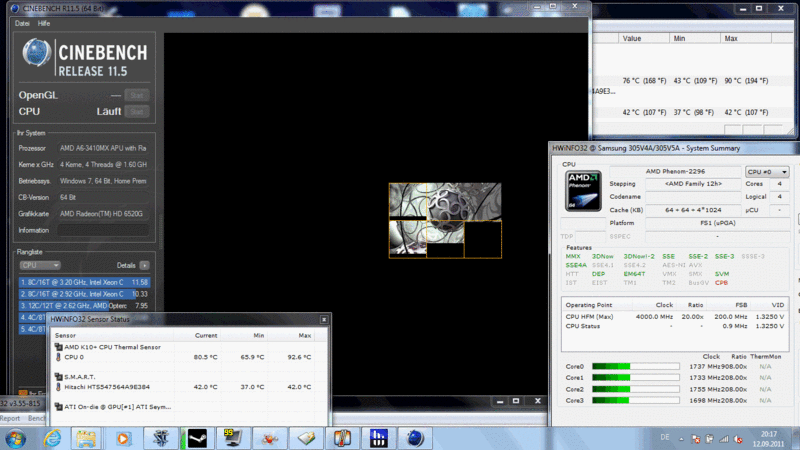Open the Hilfe menu in Cinebench
This screenshot has height=450, width=800.
click(x=44, y=23)
